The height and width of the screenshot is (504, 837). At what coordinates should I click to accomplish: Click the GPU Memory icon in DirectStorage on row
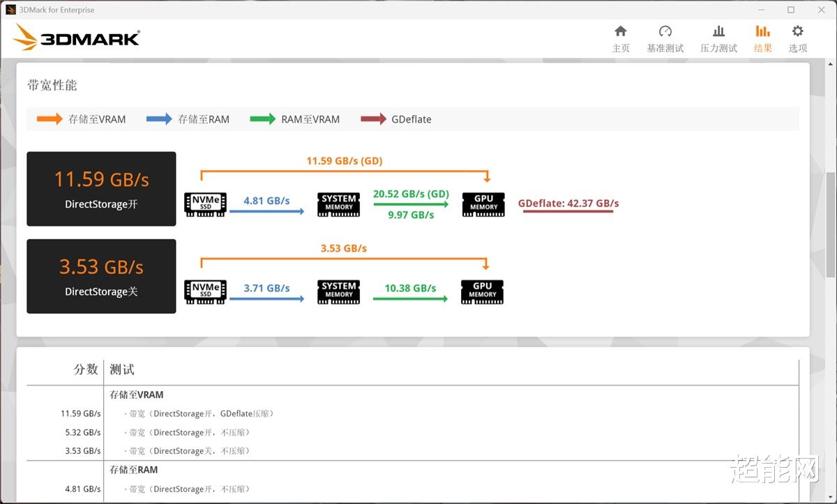click(x=483, y=204)
